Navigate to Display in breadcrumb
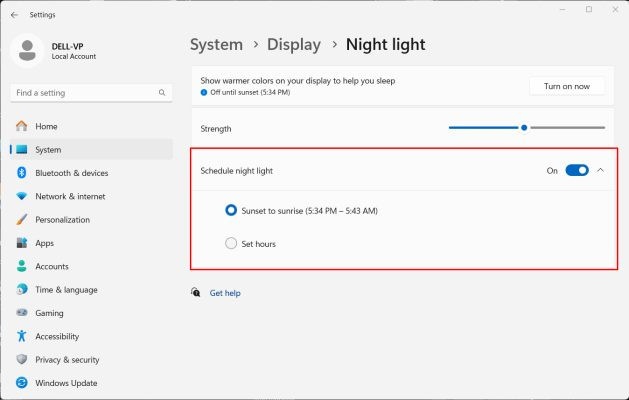Image resolution: width=629 pixels, height=400 pixels. [x=294, y=45]
